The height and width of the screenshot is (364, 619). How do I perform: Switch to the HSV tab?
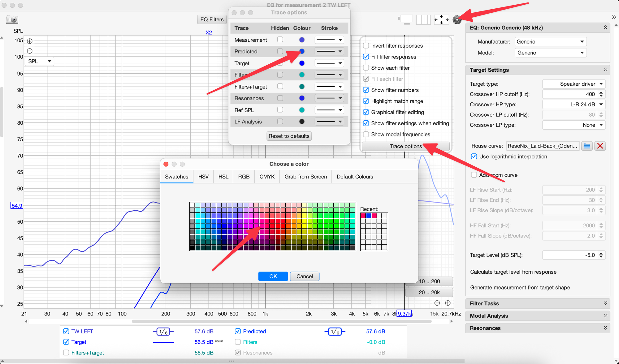pyautogui.click(x=203, y=177)
